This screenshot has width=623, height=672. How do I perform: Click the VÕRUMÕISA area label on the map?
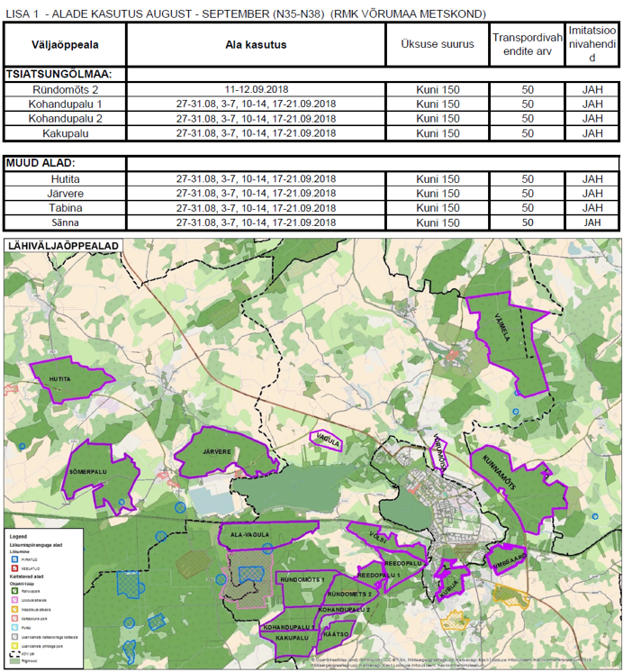pos(439,453)
